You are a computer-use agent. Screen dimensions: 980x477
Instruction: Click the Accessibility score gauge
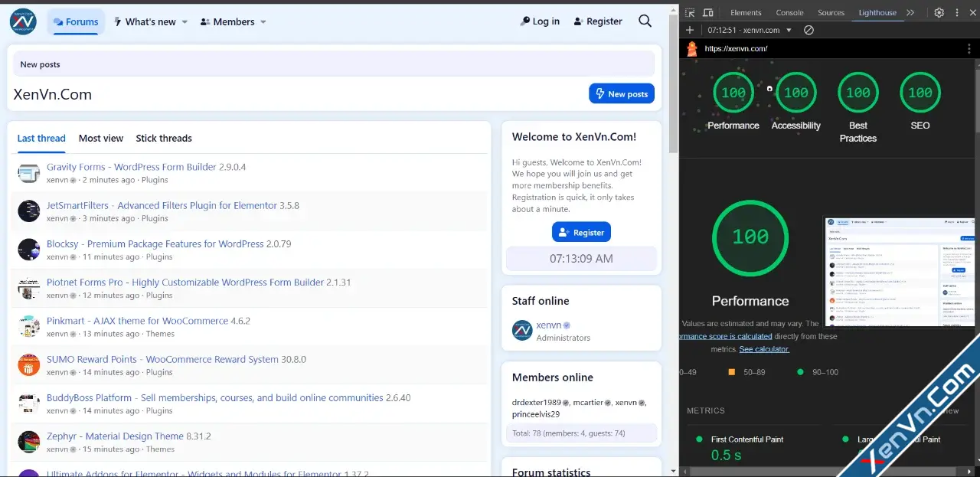(x=795, y=93)
